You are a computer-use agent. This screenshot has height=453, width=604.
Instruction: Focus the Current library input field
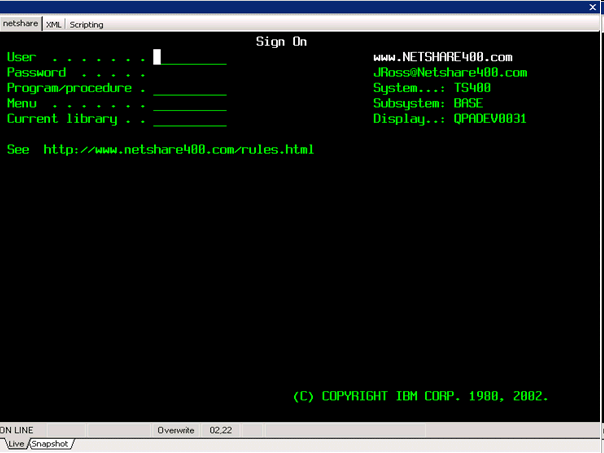tap(190, 119)
